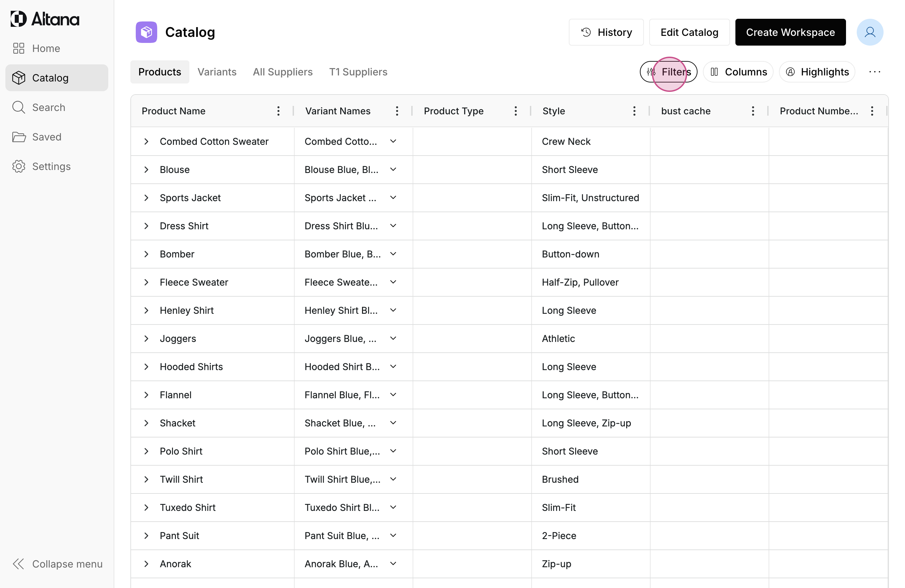Open Product Name column options menu
The height and width of the screenshot is (588, 905).
[x=278, y=111]
